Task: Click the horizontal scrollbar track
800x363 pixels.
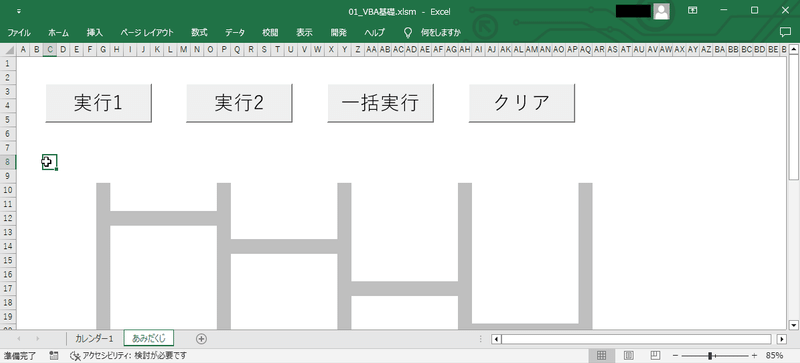Action: pyautogui.click(x=637, y=340)
